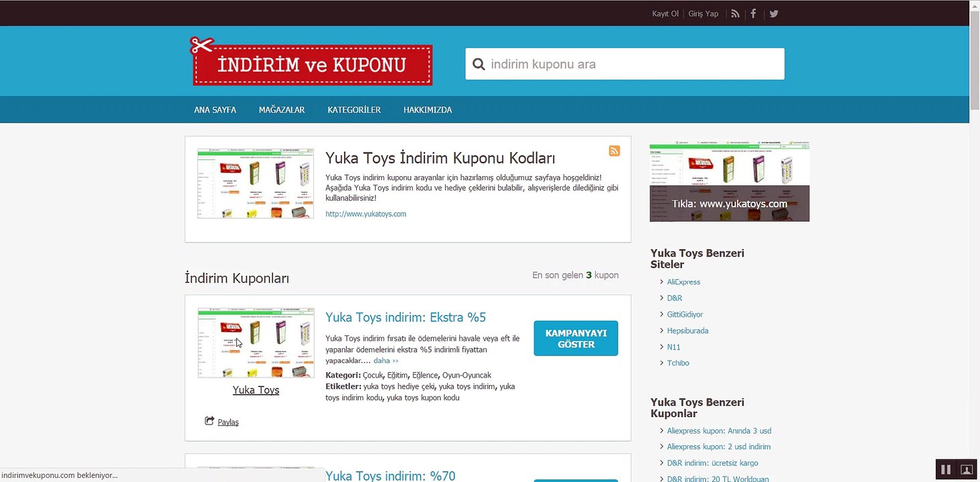Screen dimensions: 980x482
Task: Open the Çocuk category link
Action: (373, 376)
